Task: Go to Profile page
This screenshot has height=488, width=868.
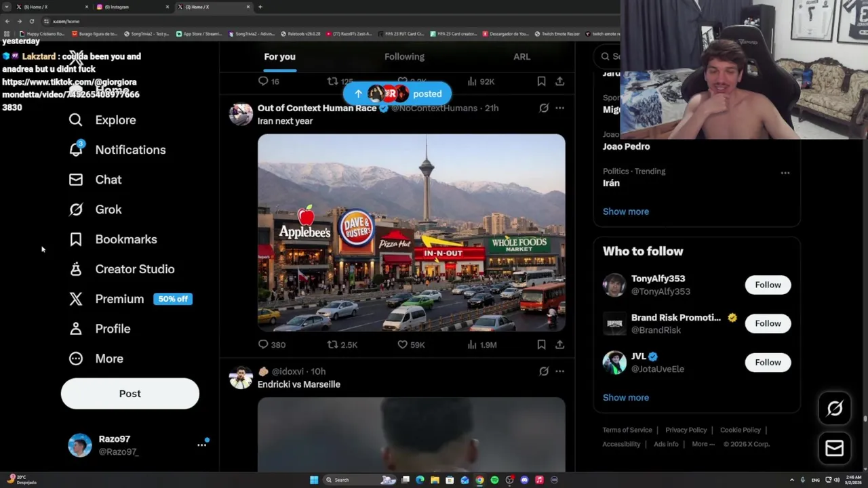Action: tap(99, 329)
